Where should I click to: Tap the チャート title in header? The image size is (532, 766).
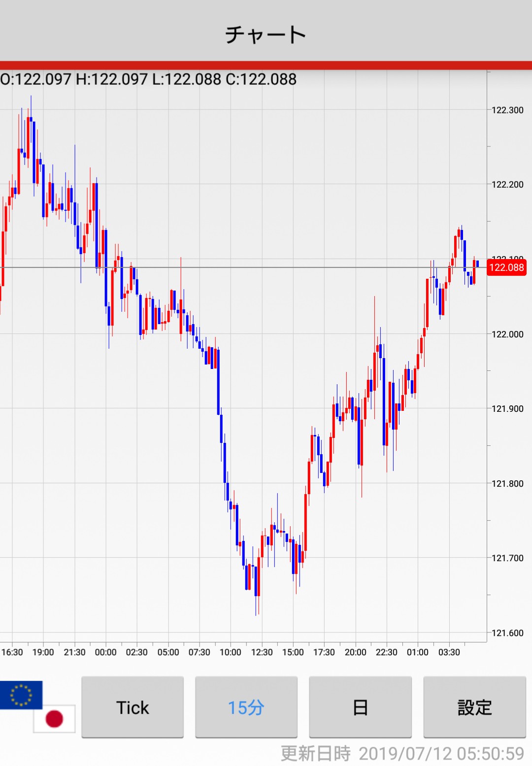[x=266, y=34]
